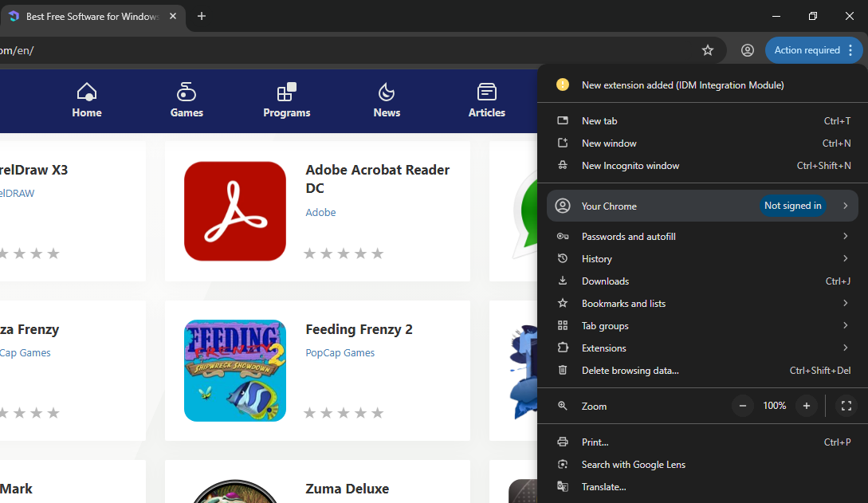
Task: Open the Programs nav icon
Action: 286,92
